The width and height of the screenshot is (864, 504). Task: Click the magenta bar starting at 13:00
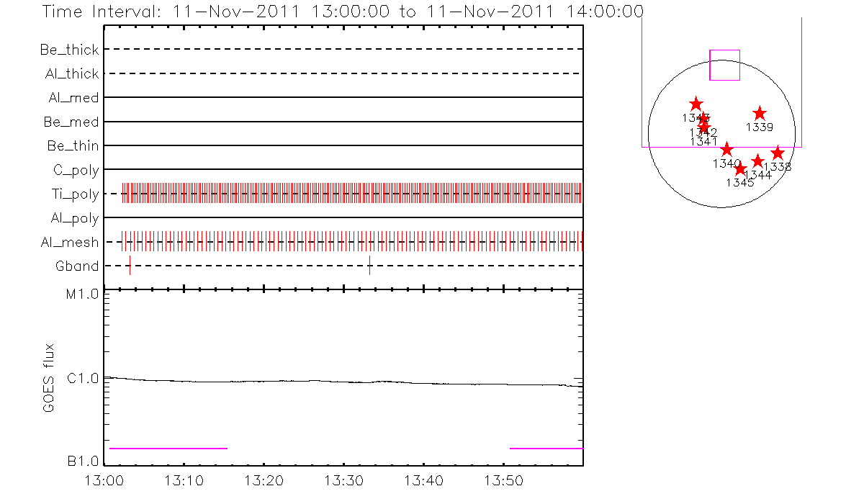click(x=168, y=448)
